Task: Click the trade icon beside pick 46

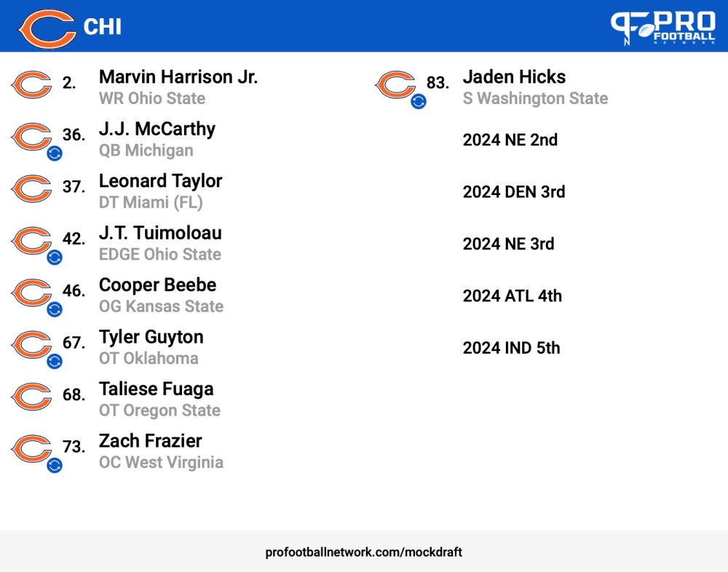Action: click(55, 309)
